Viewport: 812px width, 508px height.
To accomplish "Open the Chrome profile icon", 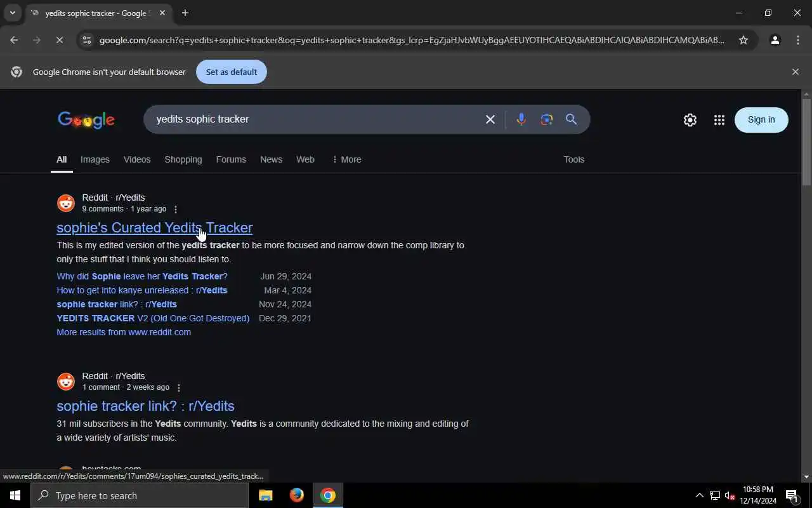I will point(775,40).
